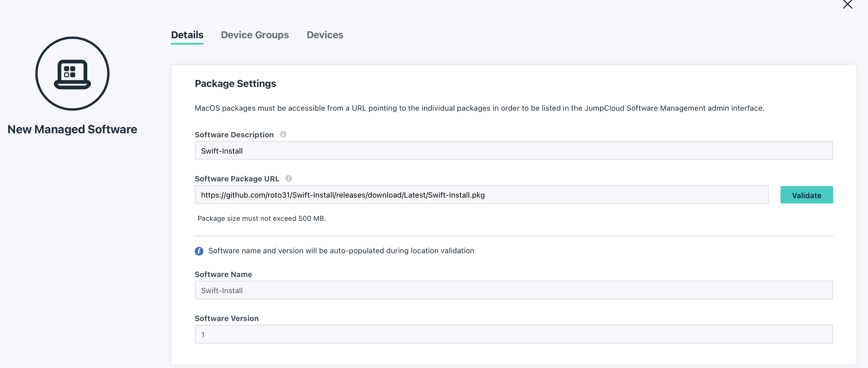Click info icon beside Software Package URL
The width and height of the screenshot is (868, 368).
pos(289,178)
